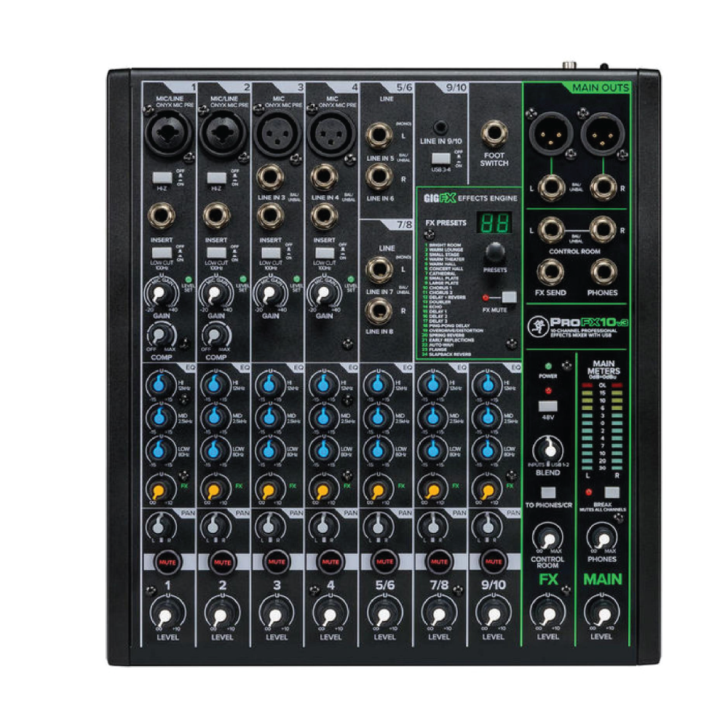Click the channel 1 COMP knob

(160, 335)
